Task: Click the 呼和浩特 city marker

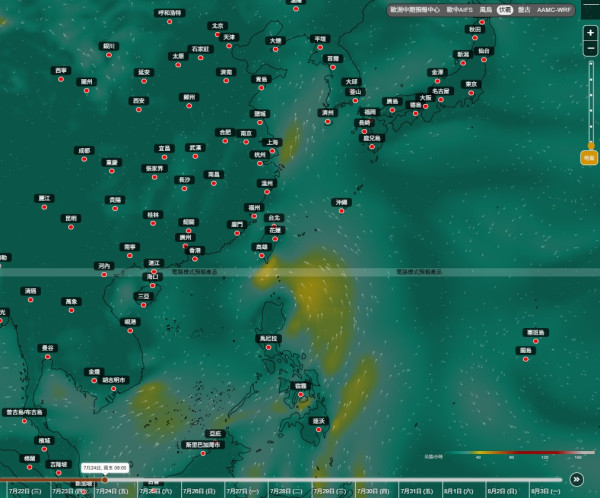Action: point(170,22)
